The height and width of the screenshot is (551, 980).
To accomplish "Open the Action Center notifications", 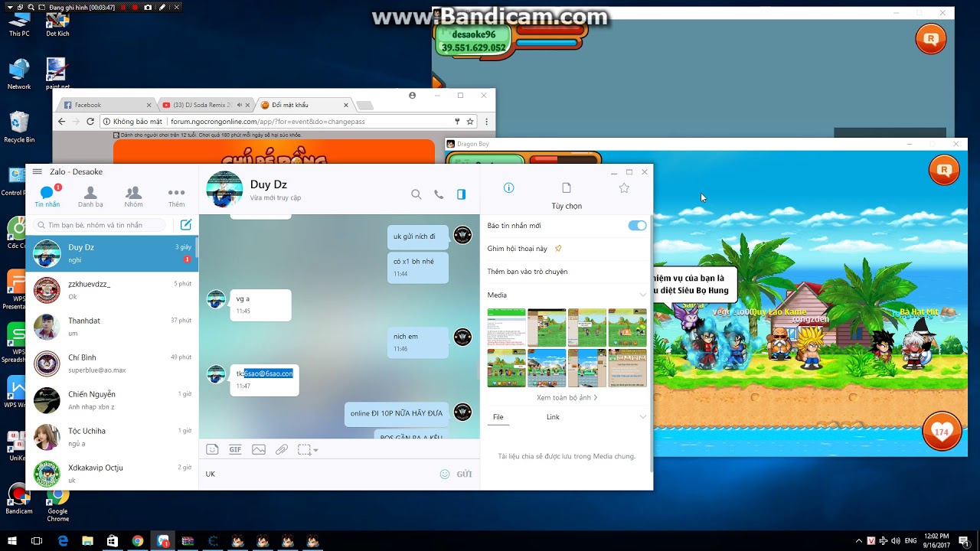I will [964, 541].
